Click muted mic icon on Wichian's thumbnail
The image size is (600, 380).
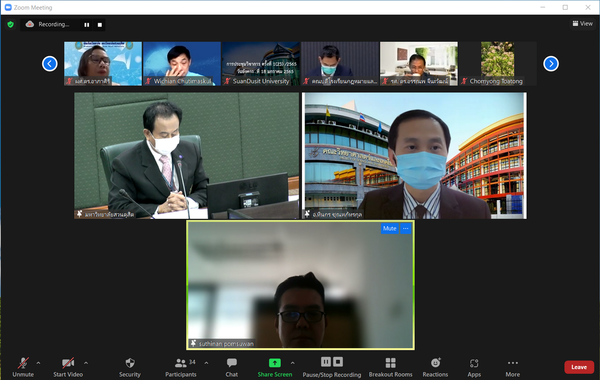click(148, 81)
